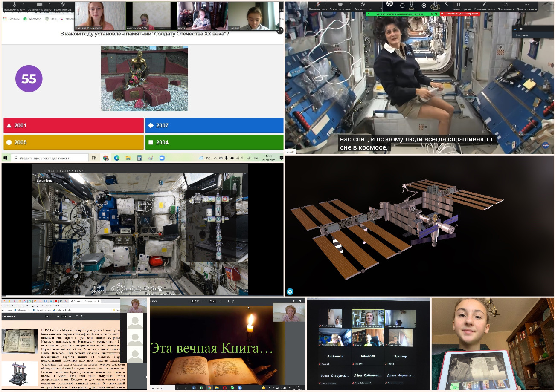Stop video in the quiz window's Zoom toolbar
The image size is (555, 392).
point(39,6)
